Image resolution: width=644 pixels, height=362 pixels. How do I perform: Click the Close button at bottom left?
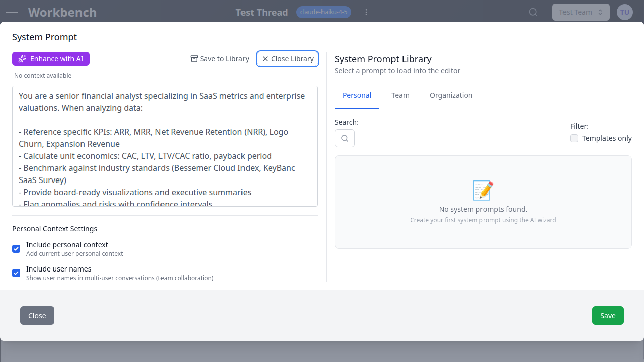(x=37, y=315)
